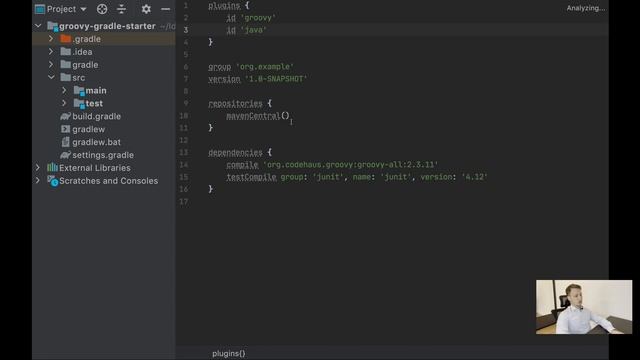Select build.gradle in the project tree
Screen dimensions: 640x360
96,116
